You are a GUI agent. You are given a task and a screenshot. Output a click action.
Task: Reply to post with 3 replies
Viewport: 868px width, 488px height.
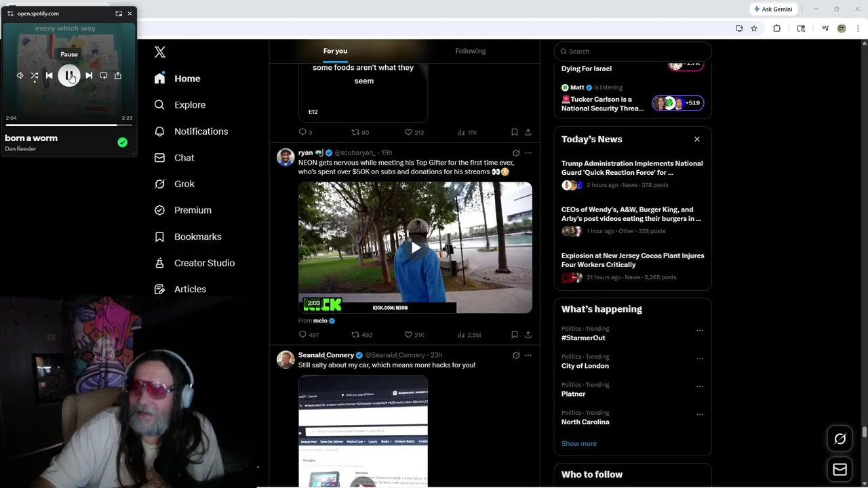(305, 132)
